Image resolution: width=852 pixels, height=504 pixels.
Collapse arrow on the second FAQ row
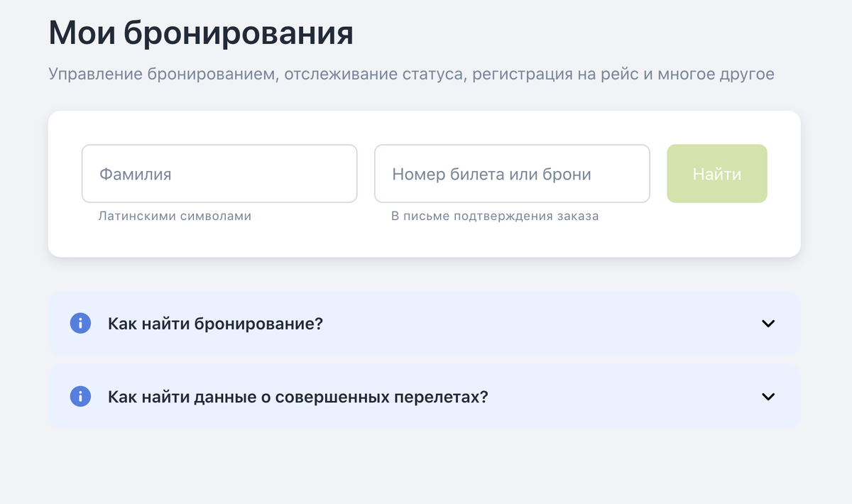768,396
